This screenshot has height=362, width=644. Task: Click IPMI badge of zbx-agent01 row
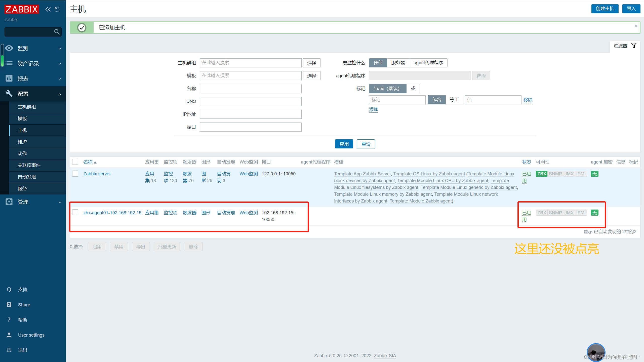pyautogui.click(x=581, y=213)
